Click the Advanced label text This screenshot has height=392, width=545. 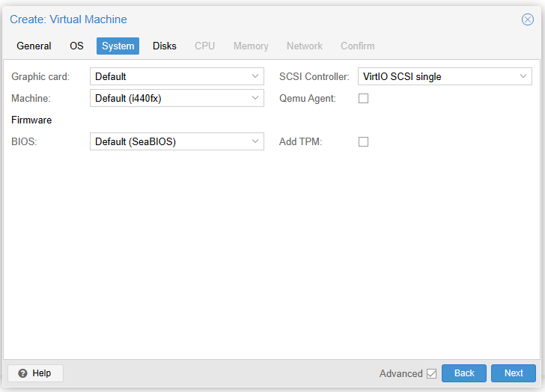point(401,373)
